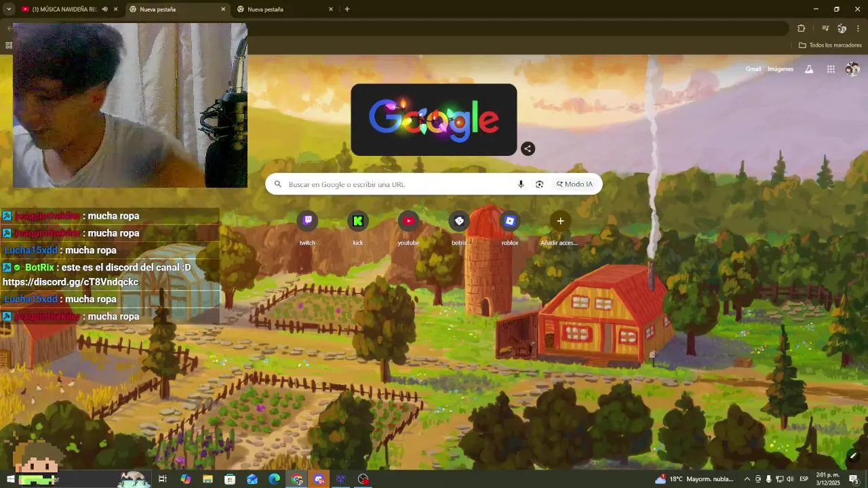868x488 pixels.
Task: Open File Explorer from the taskbar
Action: tap(208, 479)
